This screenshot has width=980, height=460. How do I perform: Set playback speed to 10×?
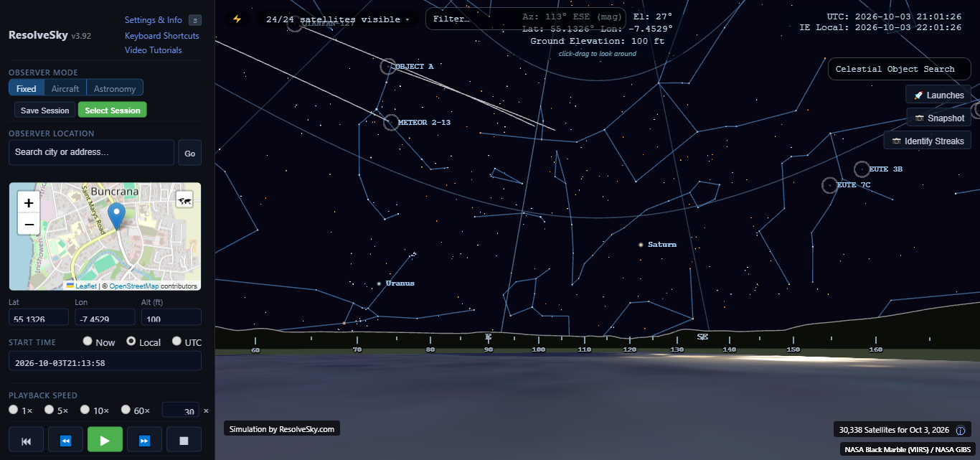click(x=85, y=410)
